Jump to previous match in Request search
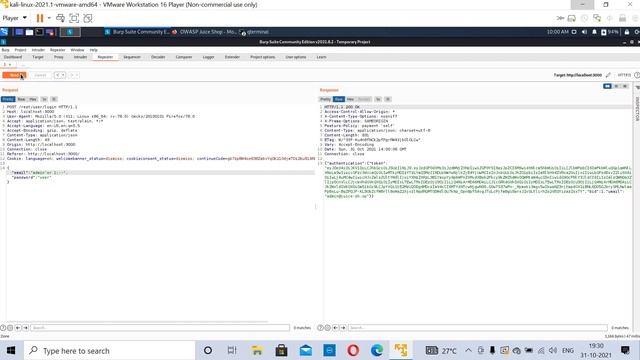The width and height of the screenshot is (640, 360). coord(18,328)
